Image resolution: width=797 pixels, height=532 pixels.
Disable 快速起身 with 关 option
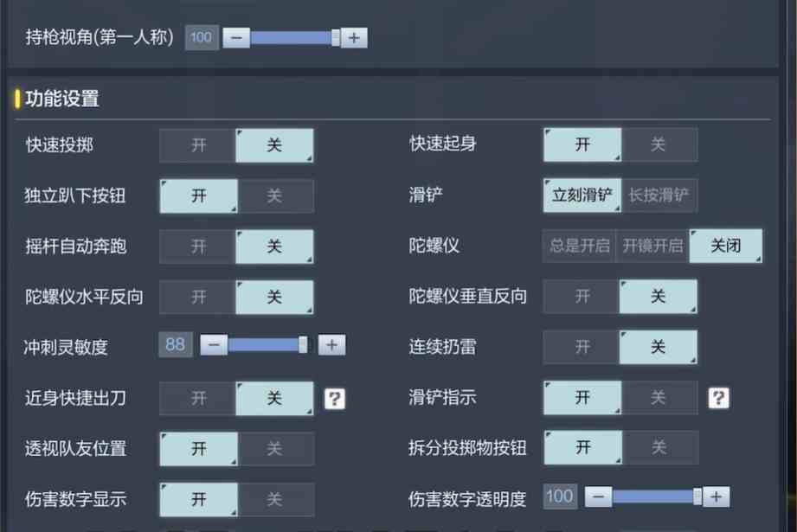pos(659,144)
